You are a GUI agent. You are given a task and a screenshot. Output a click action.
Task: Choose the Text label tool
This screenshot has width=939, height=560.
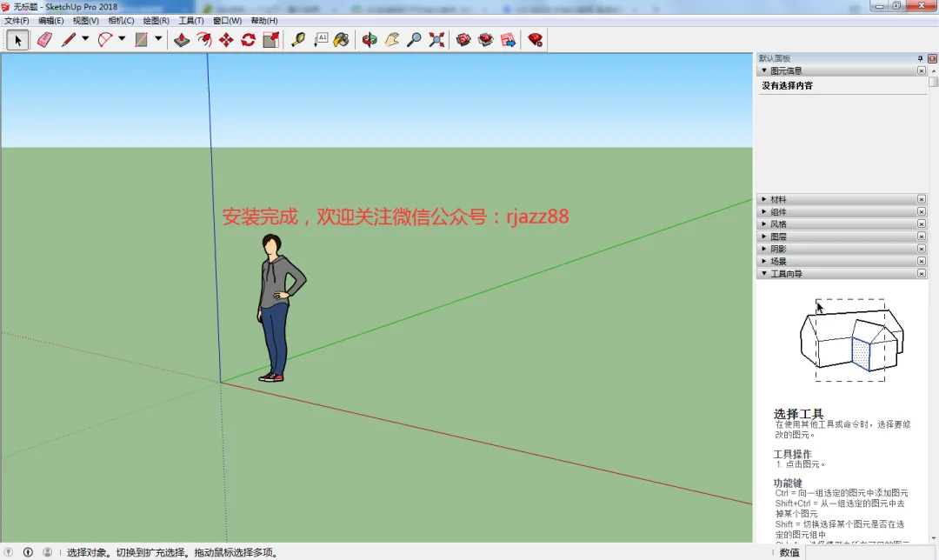click(320, 40)
